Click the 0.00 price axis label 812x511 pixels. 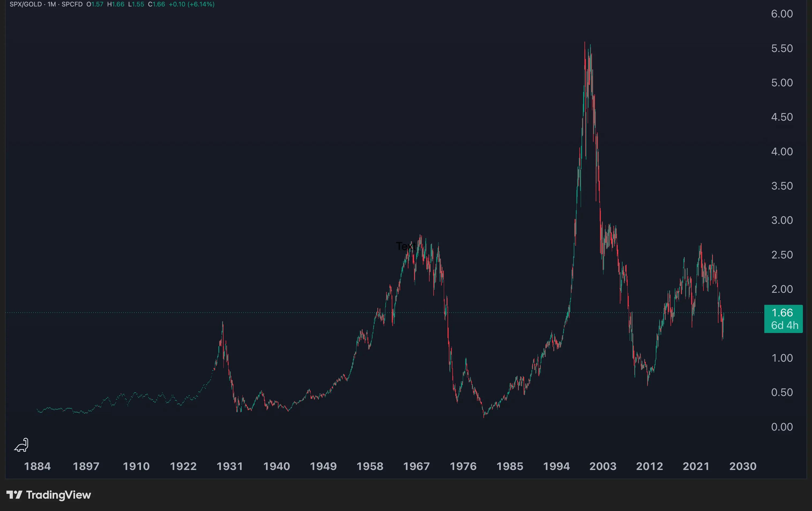[x=782, y=427]
